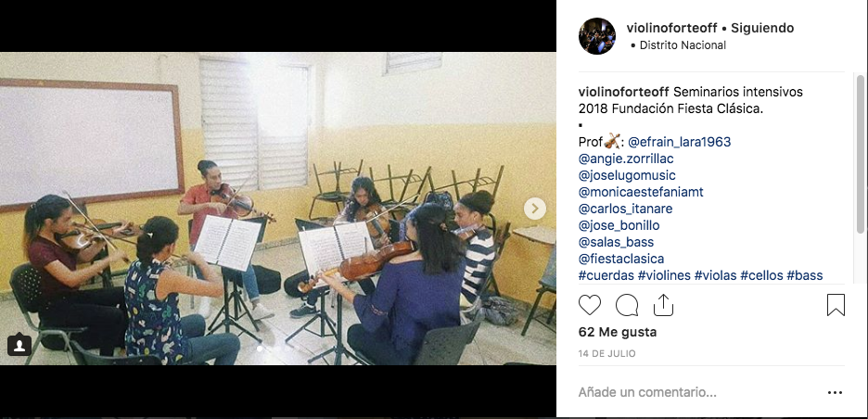868x419 pixels.
Task: Open the comment speech bubble icon
Action: point(627,305)
